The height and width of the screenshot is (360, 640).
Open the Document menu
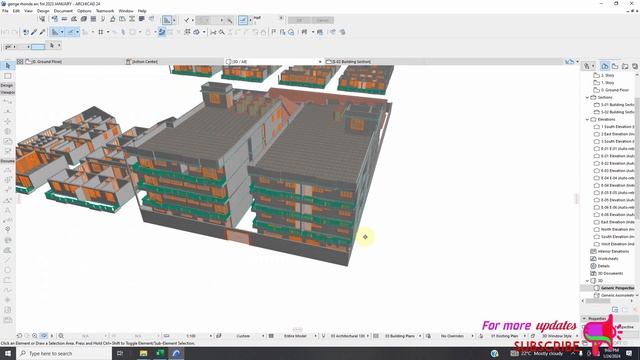63,11
